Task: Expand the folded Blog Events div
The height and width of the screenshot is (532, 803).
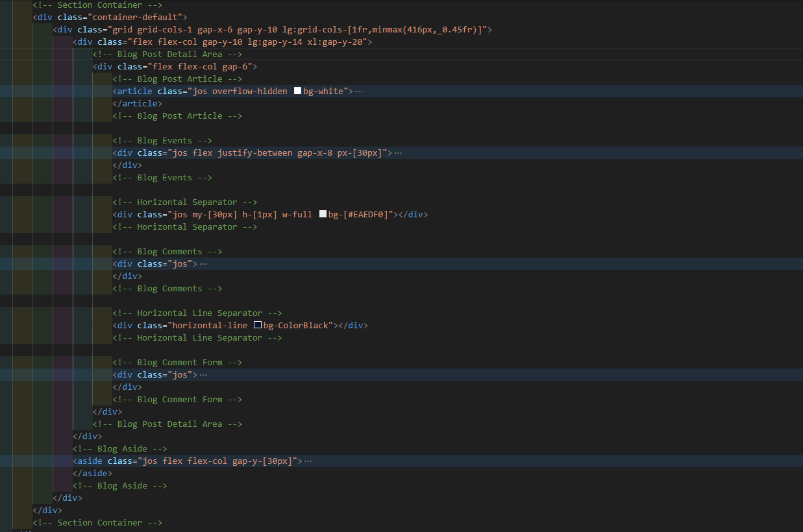Action: pyautogui.click(x=399, y=152)
